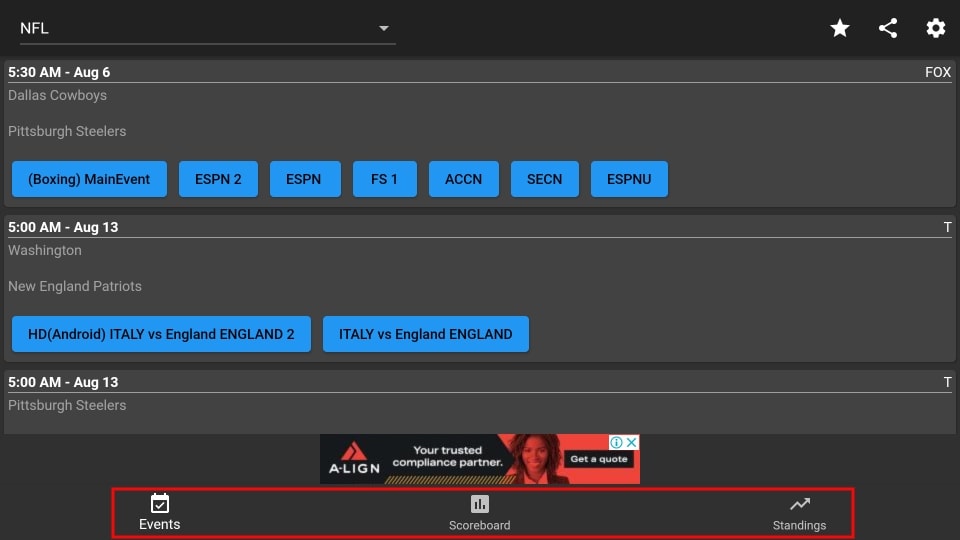
Task: Choose the ESPNU channel button
Action: click(629, 179)
